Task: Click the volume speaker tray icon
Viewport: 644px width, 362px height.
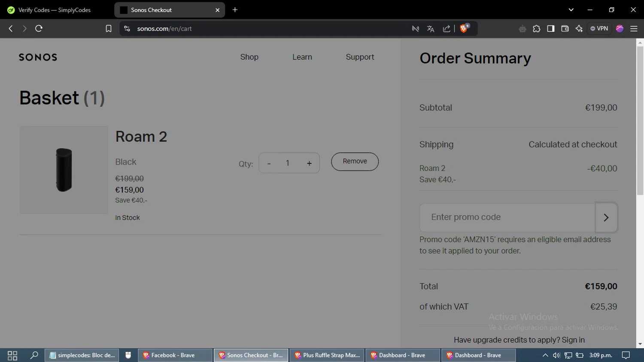Action: click(556, 355)
